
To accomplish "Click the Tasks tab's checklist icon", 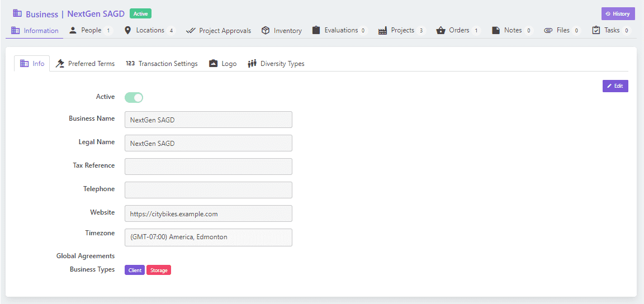I will pyautogui.click(x=596, y=30).
